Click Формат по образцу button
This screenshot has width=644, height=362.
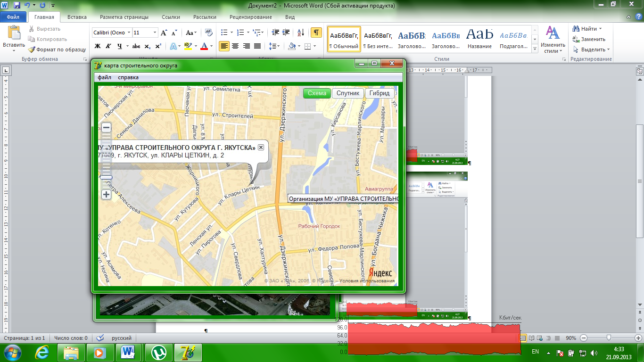coord(57,49)
